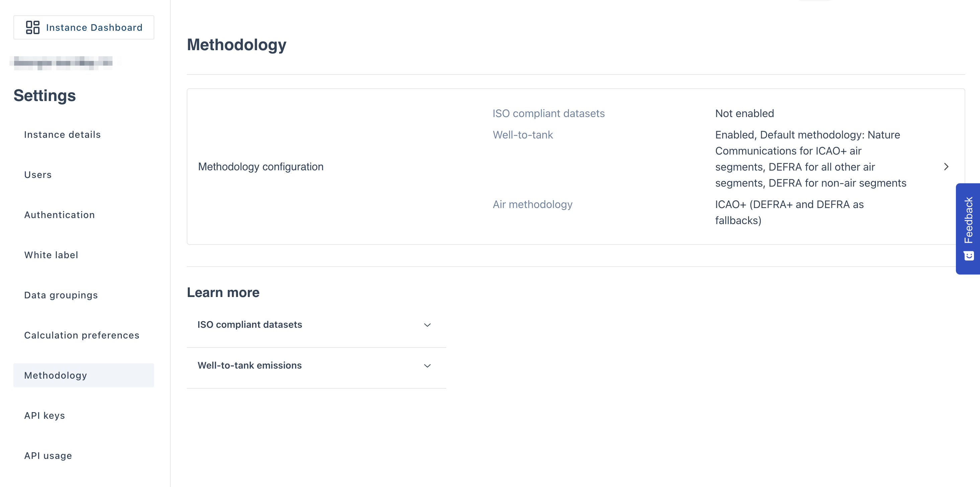
Task: Go to Users settings page
Action: coord(38,175)
